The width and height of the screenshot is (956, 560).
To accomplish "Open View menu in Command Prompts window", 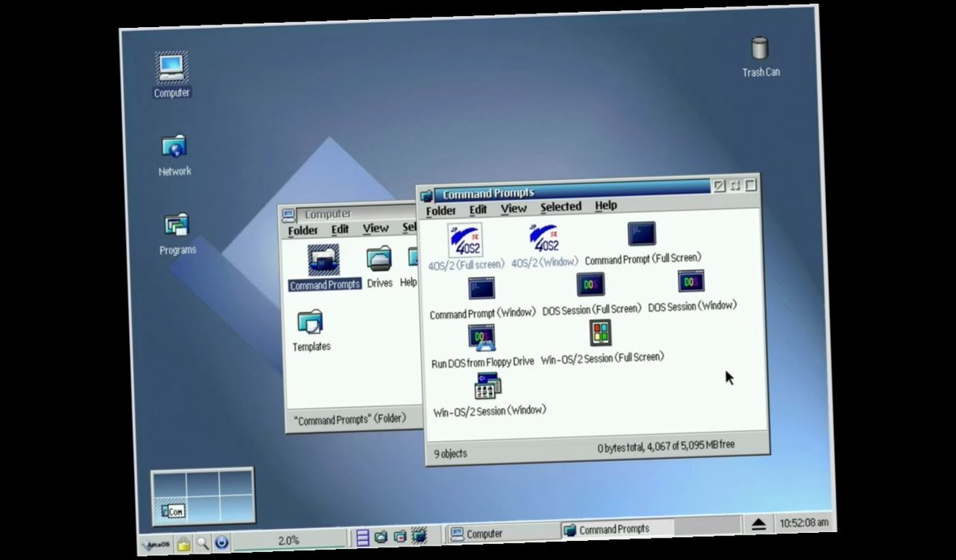I will (514, 208).
